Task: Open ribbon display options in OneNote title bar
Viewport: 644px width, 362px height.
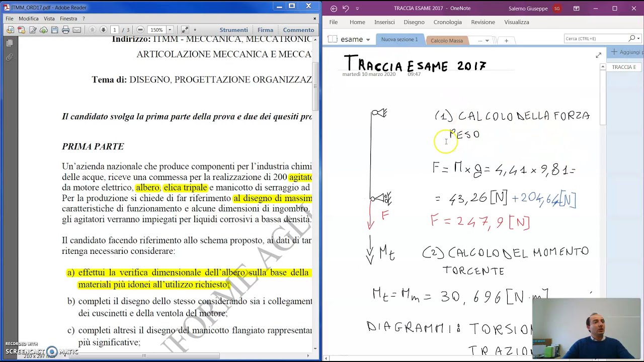Action: (577, 9)
